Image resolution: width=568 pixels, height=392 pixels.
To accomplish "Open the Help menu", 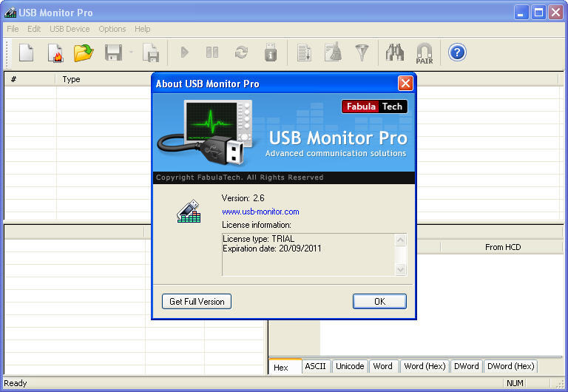I will point(142,29).
